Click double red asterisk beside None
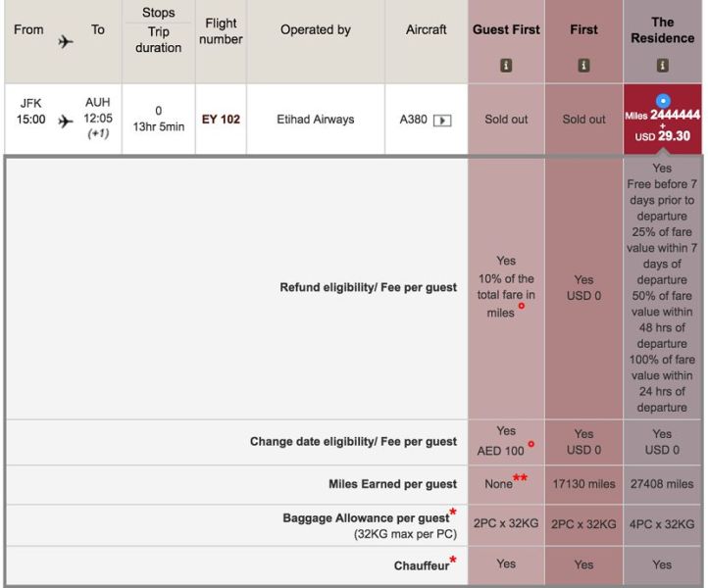The height and width of the screenshot is (588, 708). (521, 477)
